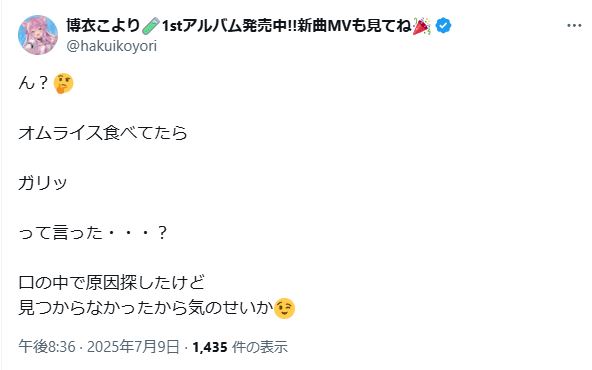
Task: Click the 1,435 view count number
Action: coord(210,347)
